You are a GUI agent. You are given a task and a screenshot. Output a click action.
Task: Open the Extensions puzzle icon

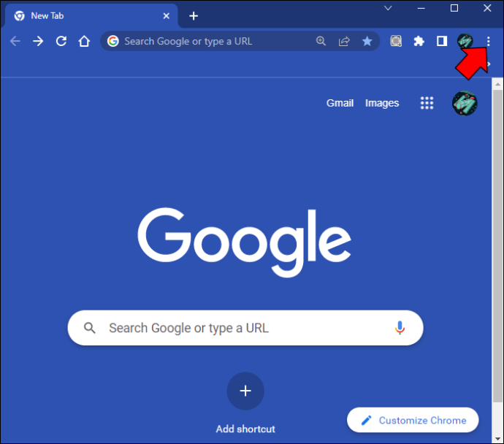pos(419,41)
